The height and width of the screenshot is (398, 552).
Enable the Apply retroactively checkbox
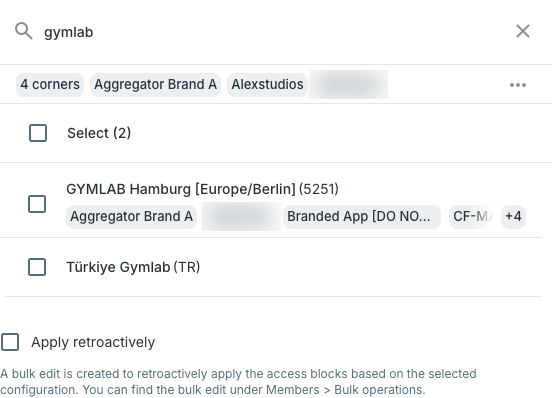[x=10, y=342]
